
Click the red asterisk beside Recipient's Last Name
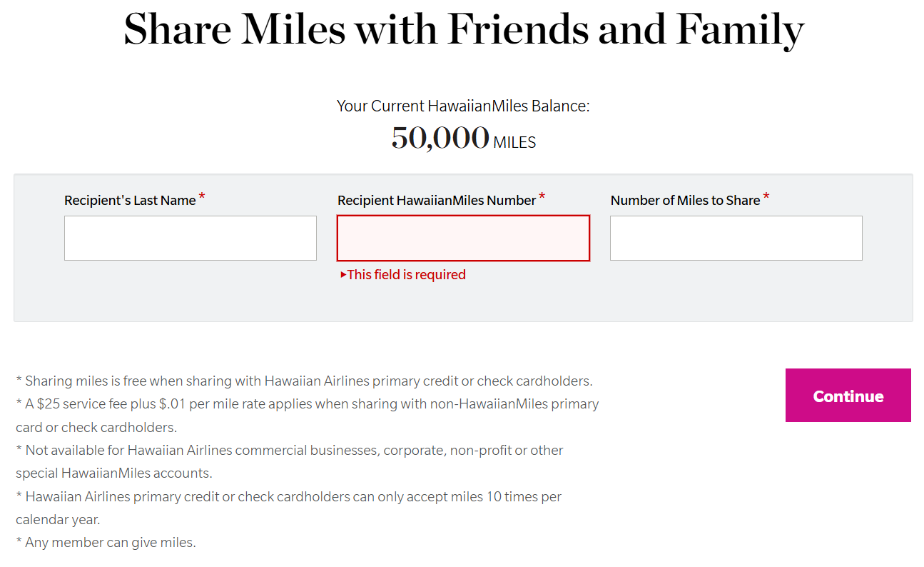point(202,197)
